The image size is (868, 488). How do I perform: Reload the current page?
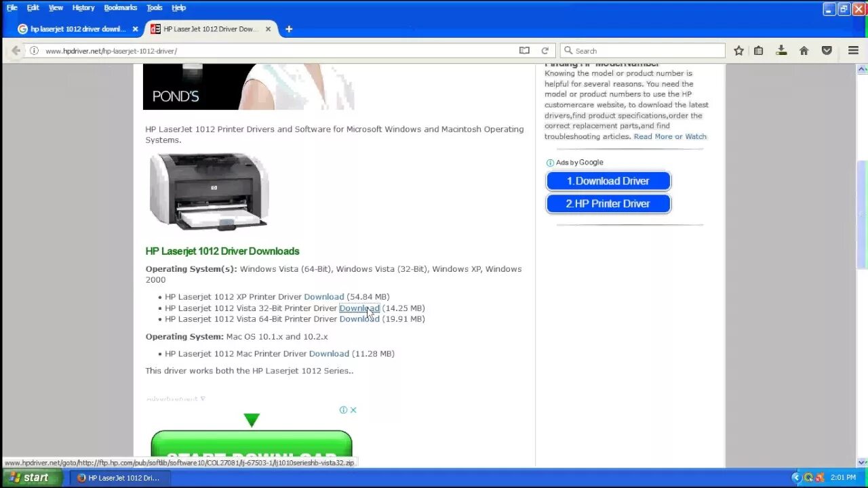[545, 51]
